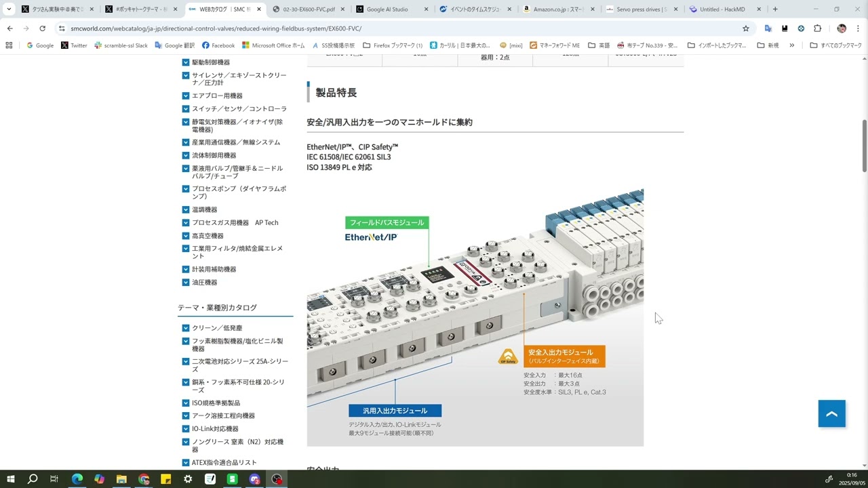The width and height of the screenshot is (868, 488).
Task: Switch to the Google AI Studio tab
Action: click(x=393, y=9)
